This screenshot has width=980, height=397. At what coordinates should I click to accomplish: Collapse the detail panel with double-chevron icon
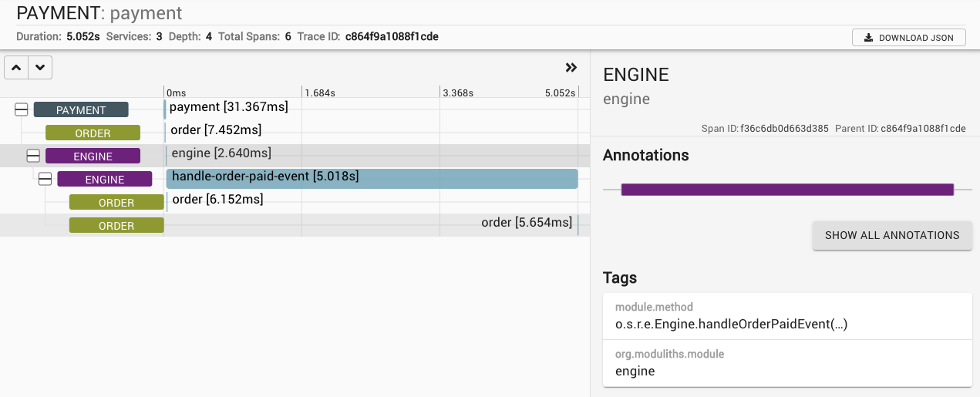coord(571,68)
